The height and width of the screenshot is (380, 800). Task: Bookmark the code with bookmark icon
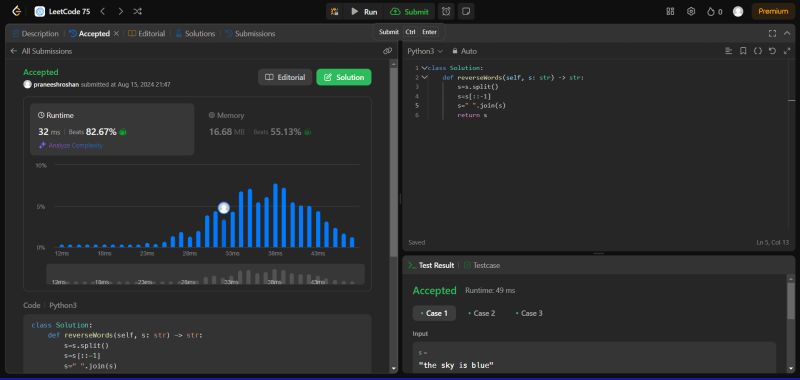pyautogui.click(x=743, y=51)
